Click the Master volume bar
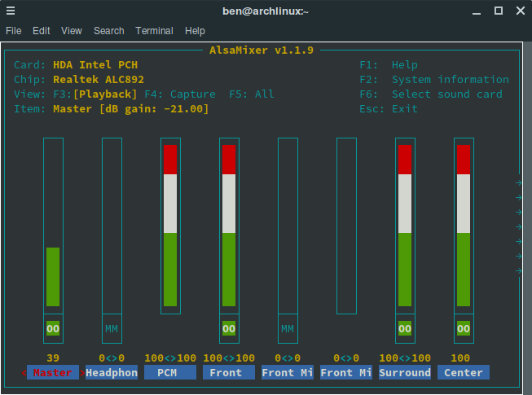This screenshot has height=395, width=532. click(x=53, y=226)
